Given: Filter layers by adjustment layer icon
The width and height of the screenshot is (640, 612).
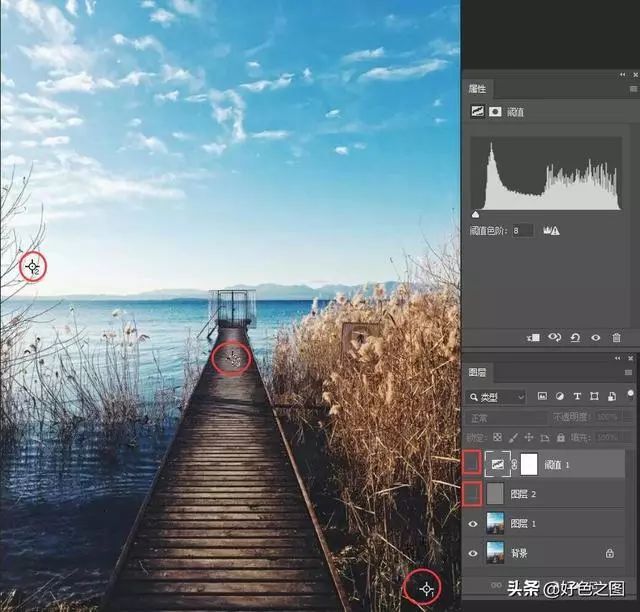Looking at the screenshot, I should (559, 397).
